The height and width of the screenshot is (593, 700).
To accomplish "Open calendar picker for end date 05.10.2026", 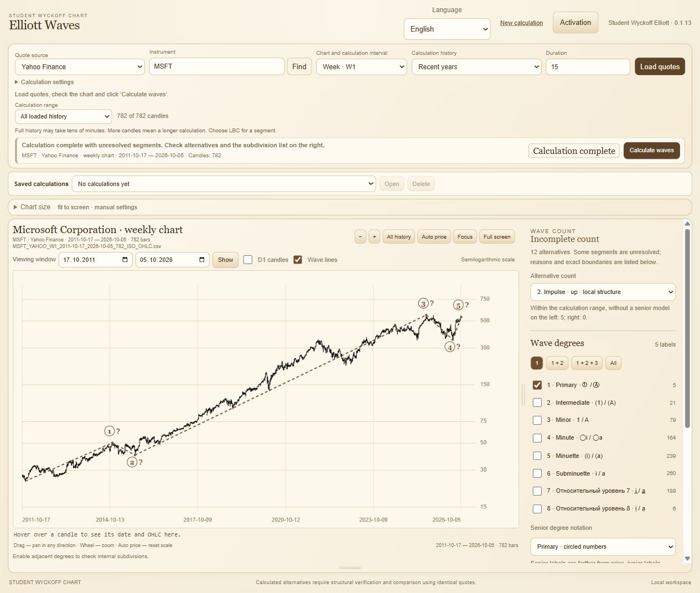I will [202, 260].
